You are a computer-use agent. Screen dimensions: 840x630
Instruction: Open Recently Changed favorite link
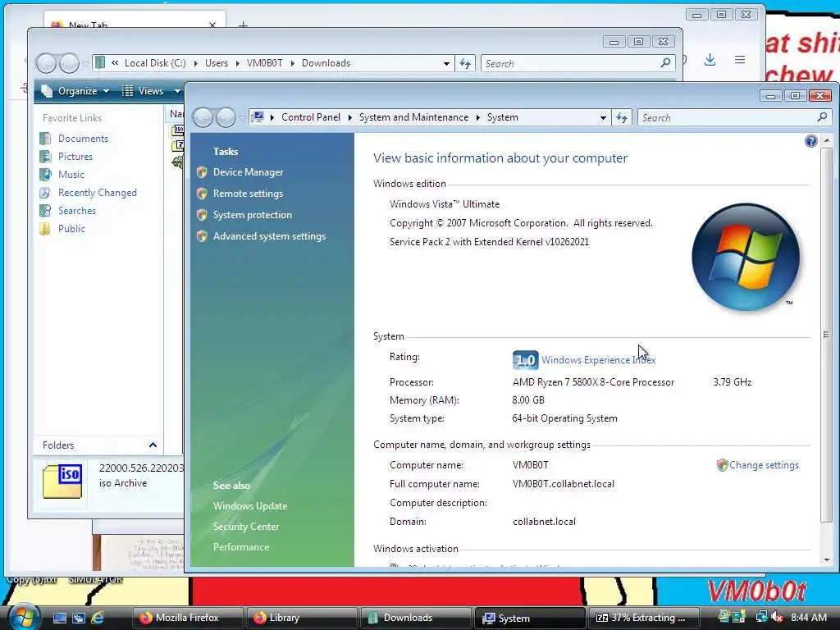point(97,193)
